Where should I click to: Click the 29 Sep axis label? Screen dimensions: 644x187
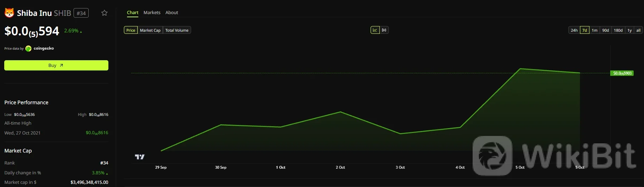click(x=161, y=167)
